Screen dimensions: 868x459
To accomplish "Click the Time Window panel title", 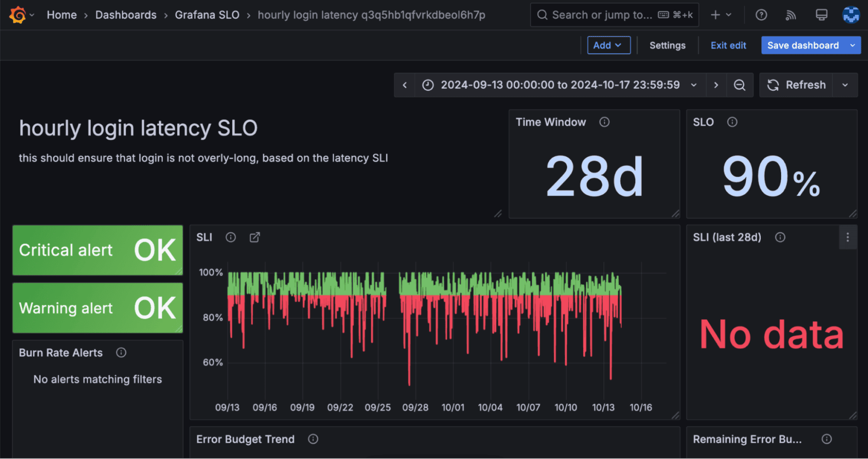I will [550, 122].
